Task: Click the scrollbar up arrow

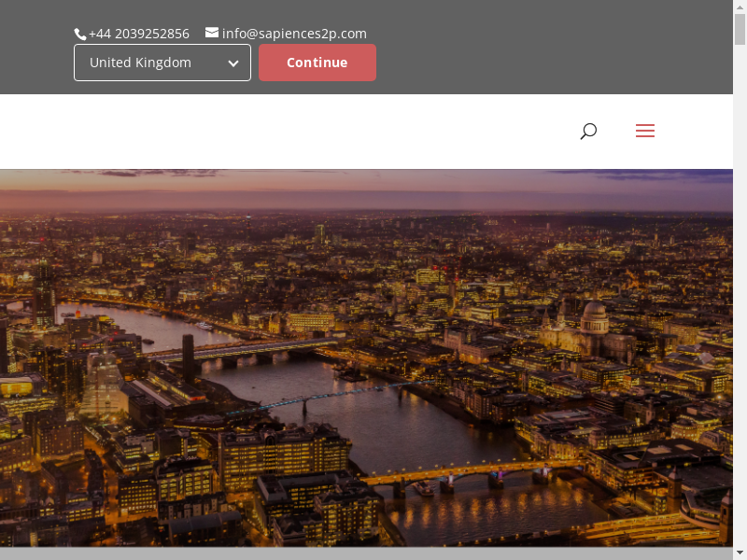Action: click(740, 7)
